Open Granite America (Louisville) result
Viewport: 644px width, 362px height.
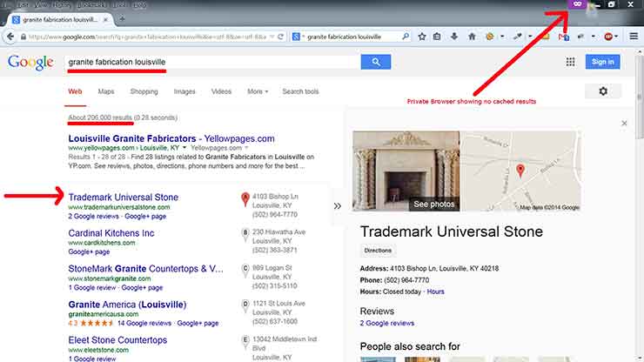tap(127, 305)
